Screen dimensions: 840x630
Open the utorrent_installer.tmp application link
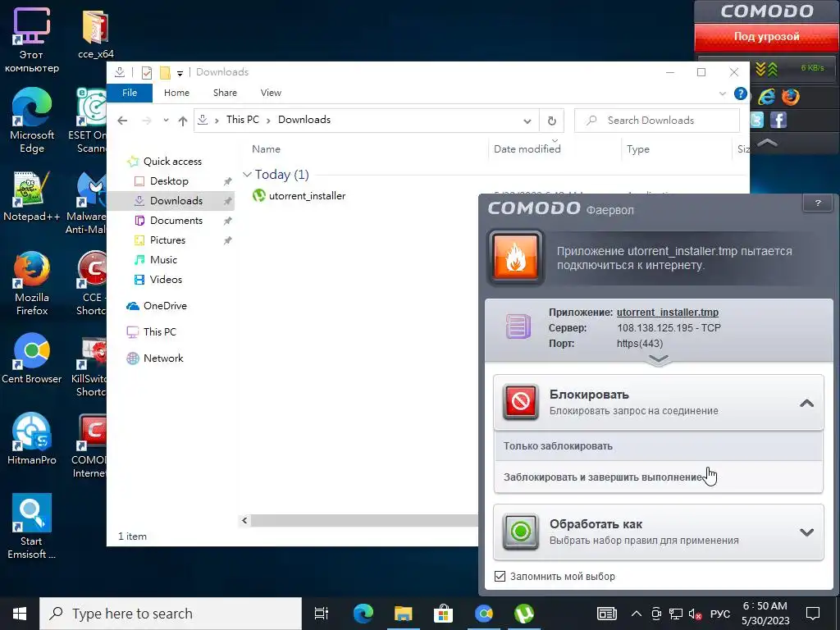[x=668, y=313]
